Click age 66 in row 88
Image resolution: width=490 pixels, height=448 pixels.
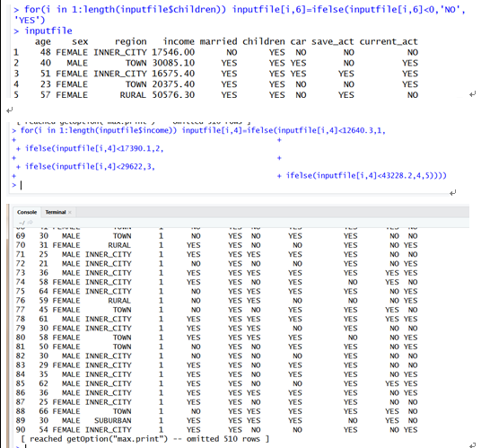pos(43,411)
